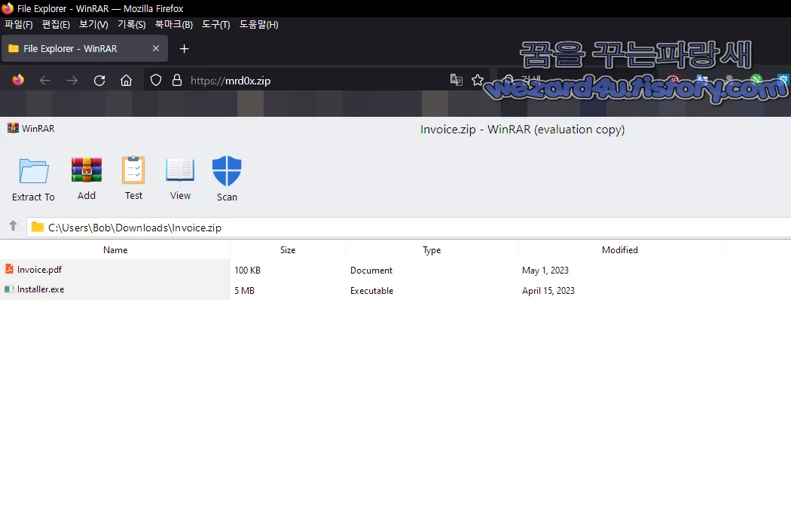Sort by Name column header

pos(115,250)
